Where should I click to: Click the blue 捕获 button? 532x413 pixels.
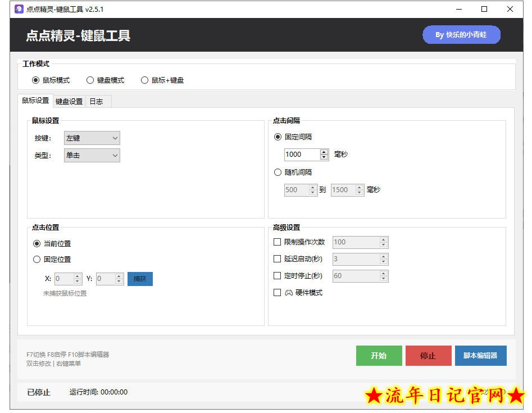[140, 279]
